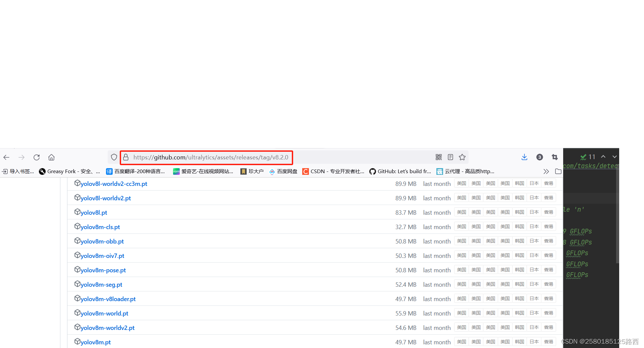Open the 云代理 bookmark

click(x=466, y=171)
